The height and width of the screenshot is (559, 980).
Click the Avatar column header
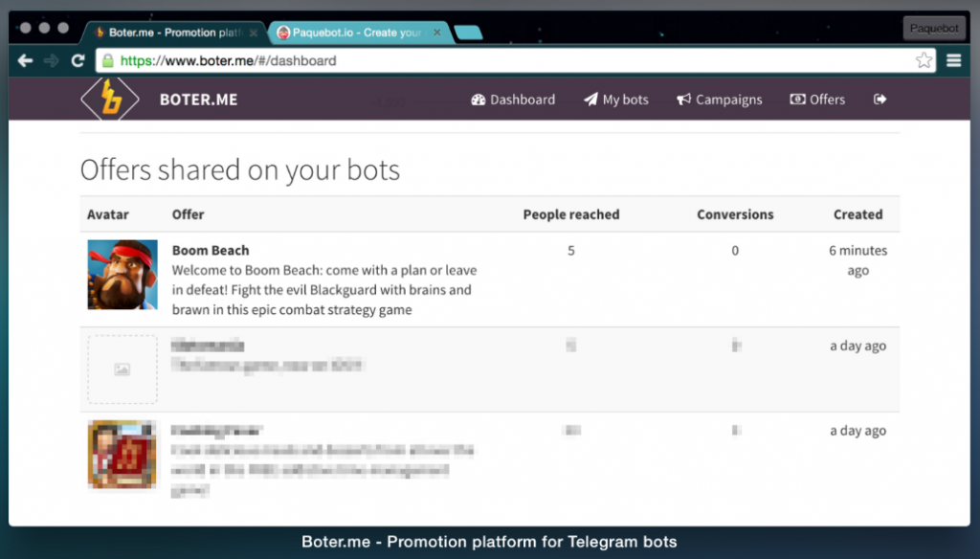click(107, 214)
